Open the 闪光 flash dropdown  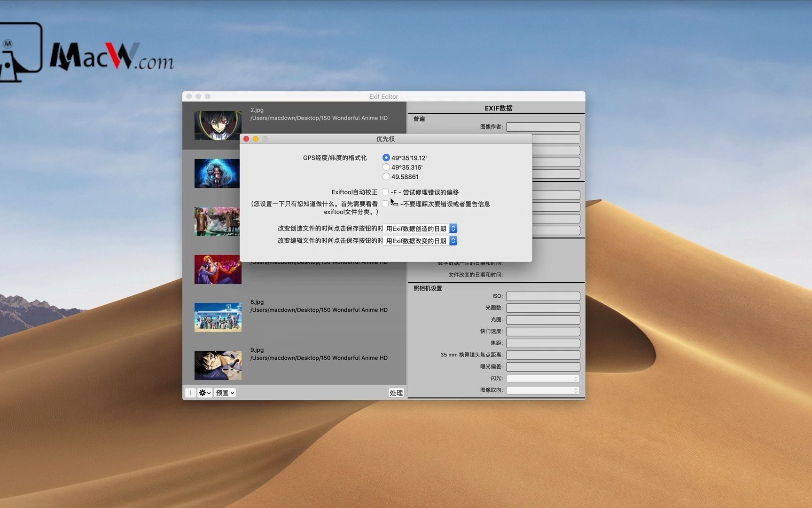pyautogui.click(x=543, y=379)
